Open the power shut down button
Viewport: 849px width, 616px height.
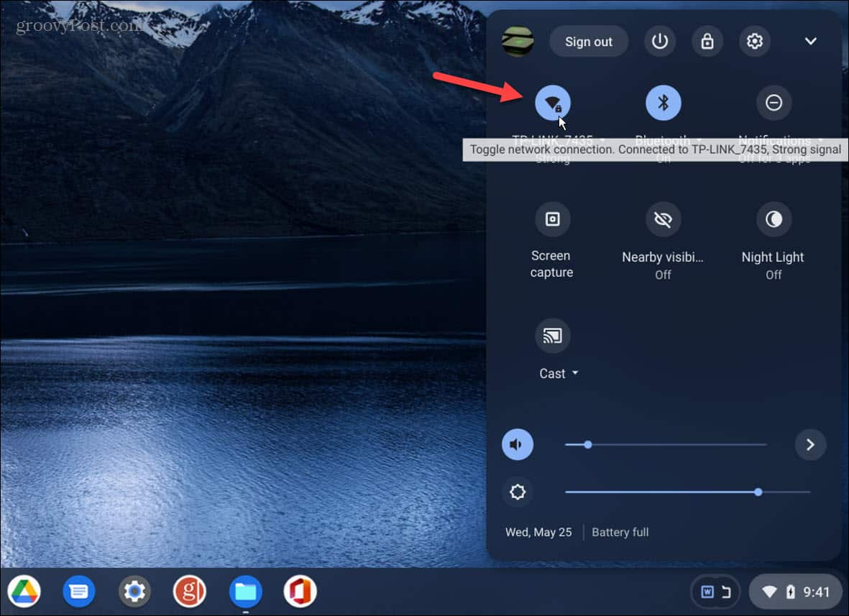pyautogui.click(x=659, y=41)
